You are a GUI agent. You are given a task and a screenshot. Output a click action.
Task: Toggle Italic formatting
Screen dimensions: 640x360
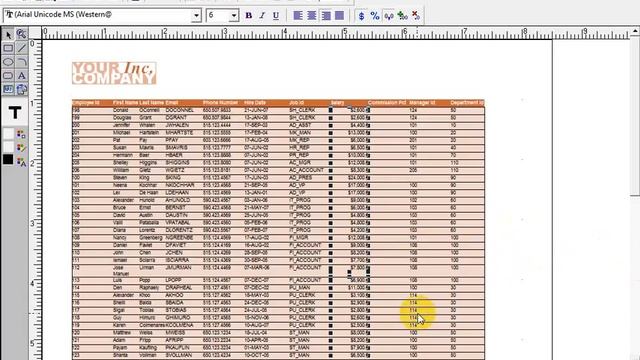262,16
